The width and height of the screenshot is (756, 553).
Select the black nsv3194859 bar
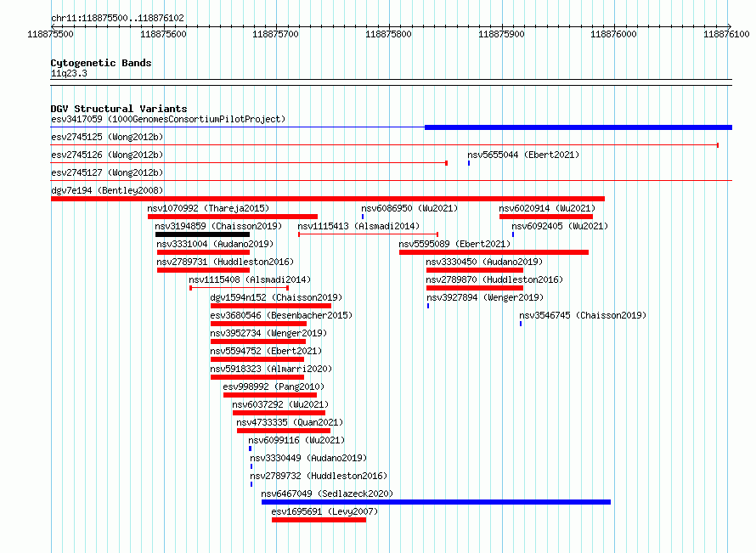pyautogui.click(x=202, y=234)
